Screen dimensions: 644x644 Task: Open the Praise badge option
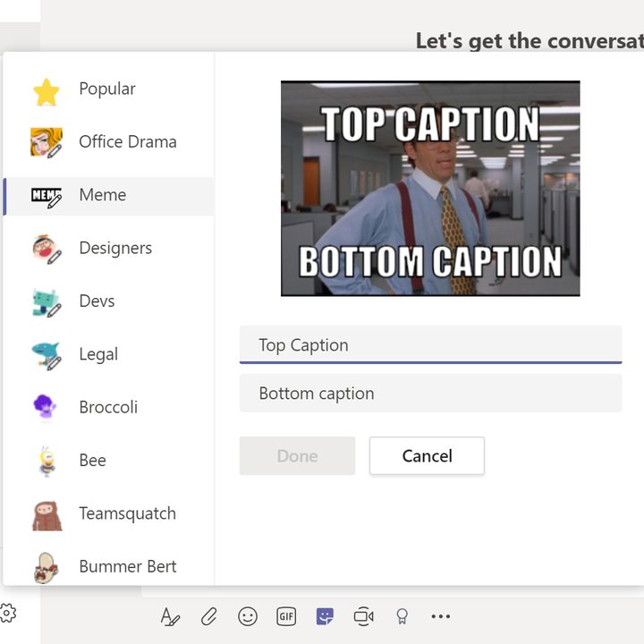click(x=402, y=616)
